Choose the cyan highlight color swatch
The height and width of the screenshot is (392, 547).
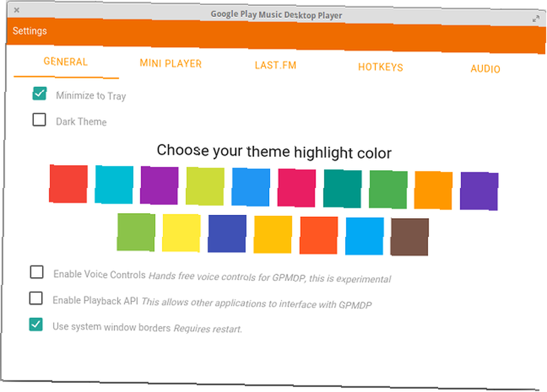(x=114, y=185)
